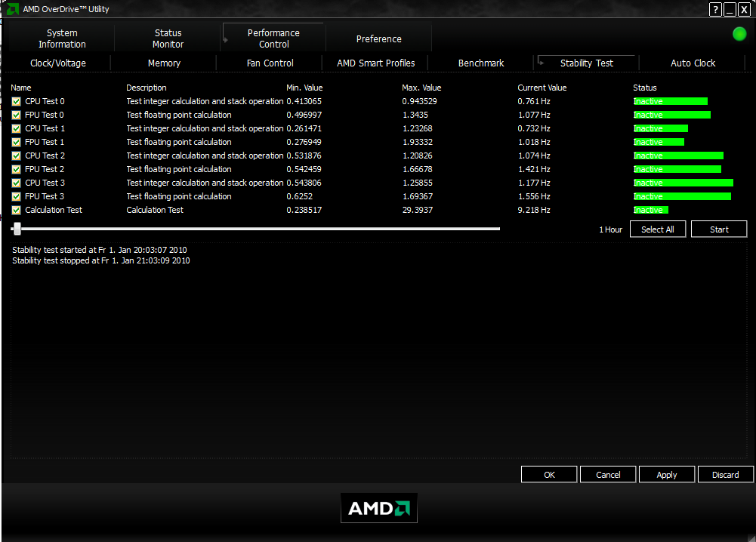Click the Current Value column header
The height and width of the screenshot is (542, 756).
[x=542, y=88]
